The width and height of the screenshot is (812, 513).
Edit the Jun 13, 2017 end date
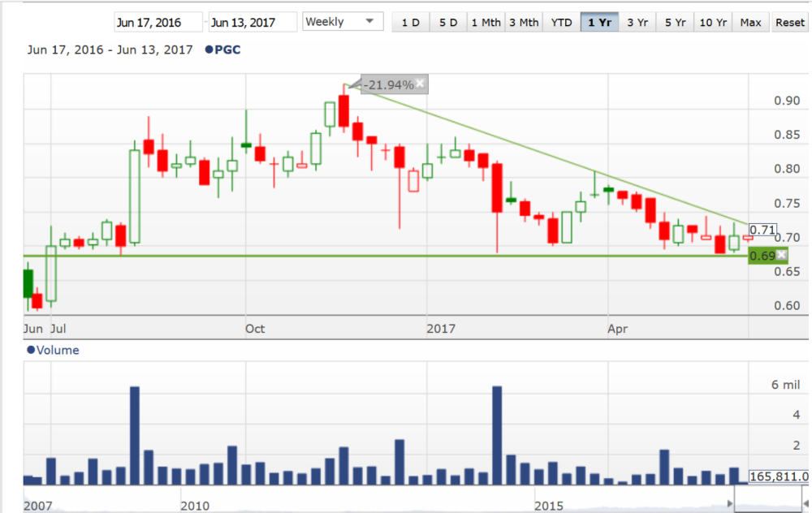(253, 22)
